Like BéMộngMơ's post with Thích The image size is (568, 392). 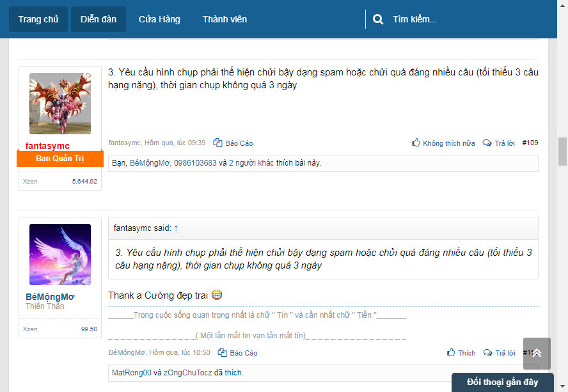point(461,353)
